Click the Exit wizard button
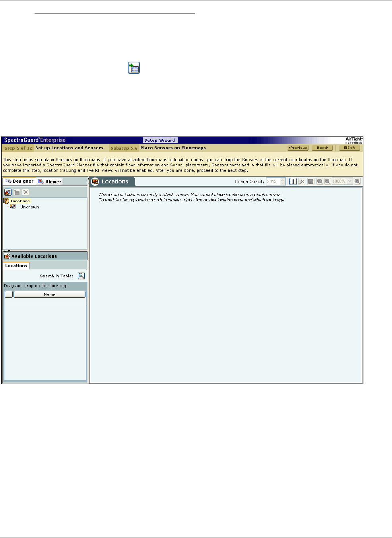Viewport: 392px width, 538px height. [x=349, y=148]
